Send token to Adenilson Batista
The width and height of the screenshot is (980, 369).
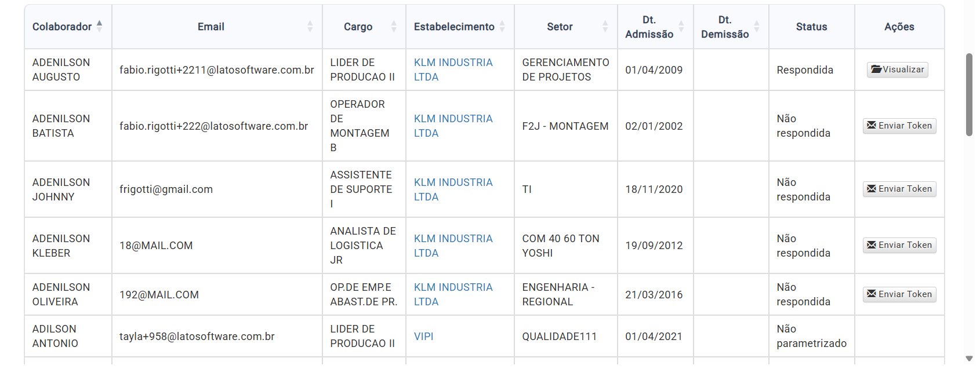click(x=899, y=126)
